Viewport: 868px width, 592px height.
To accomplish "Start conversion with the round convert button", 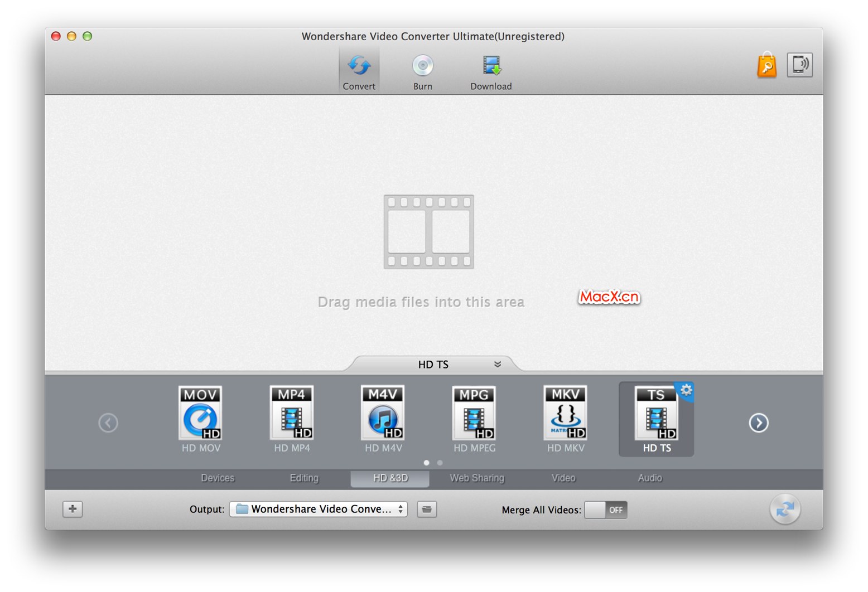I will click(x=785, y=508).
